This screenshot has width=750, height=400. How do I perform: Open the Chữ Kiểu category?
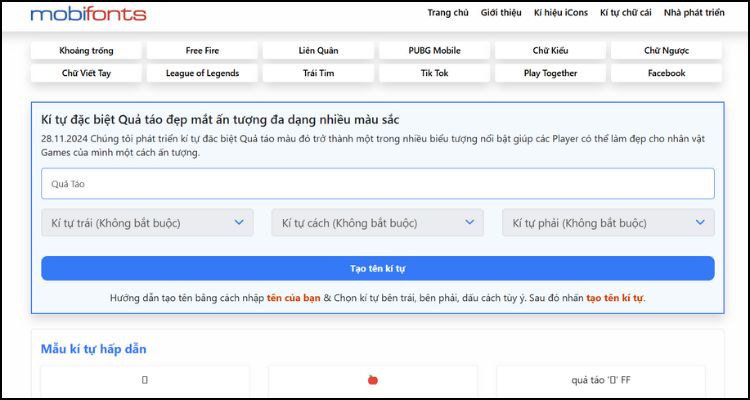(x=550, y=50)
